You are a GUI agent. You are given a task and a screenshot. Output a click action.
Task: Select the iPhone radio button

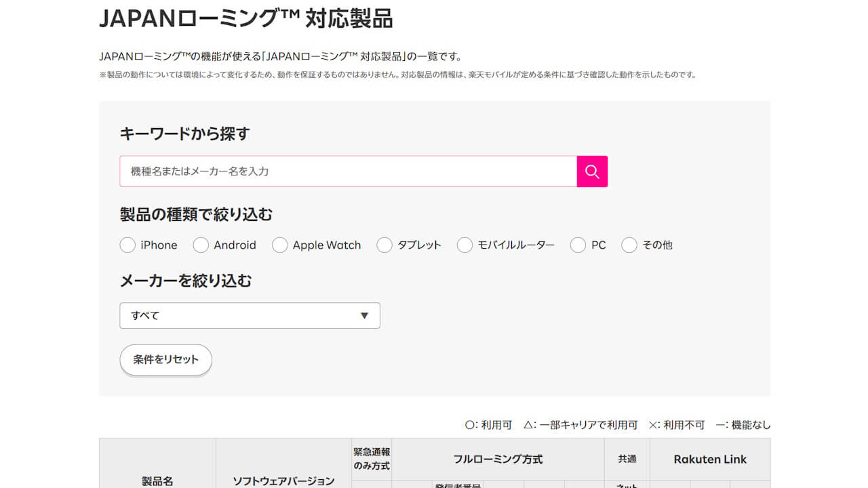(127, 245)
